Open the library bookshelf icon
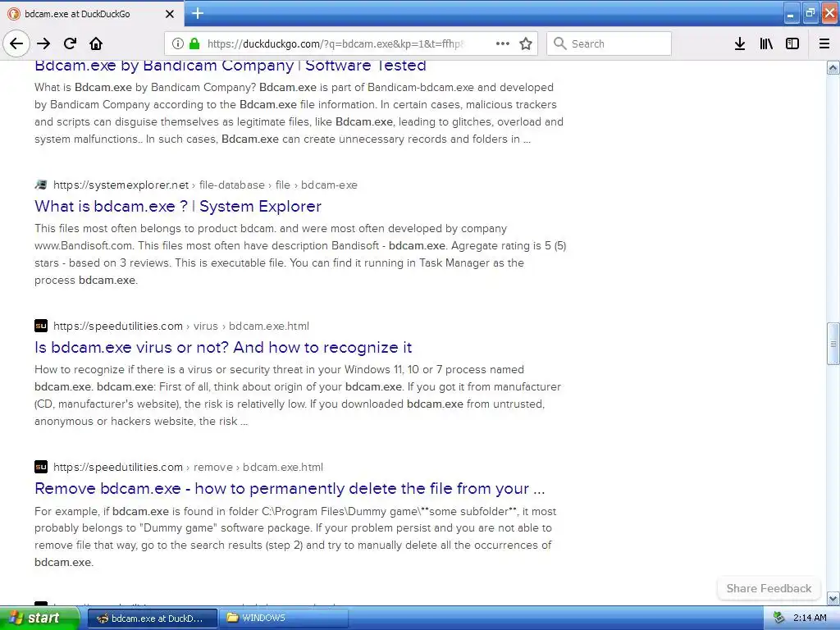 pyautogui.click(x=766, y=44)
